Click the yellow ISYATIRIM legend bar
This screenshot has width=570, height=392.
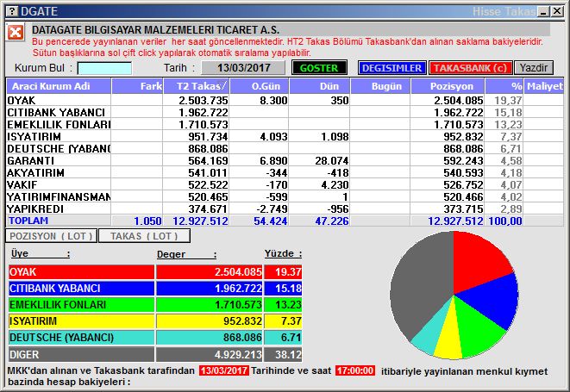[x=81, y=321]
